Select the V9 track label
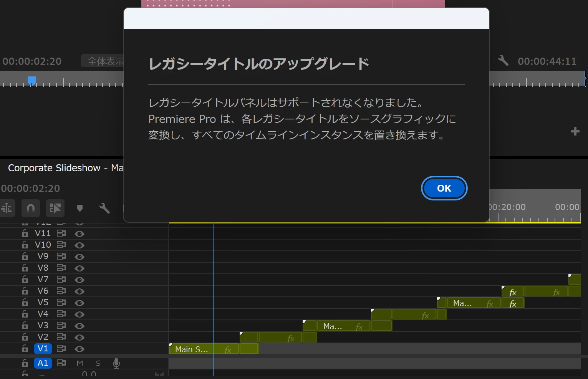The width and height of the screenshot is (588, 379). [x=43, y=257]
